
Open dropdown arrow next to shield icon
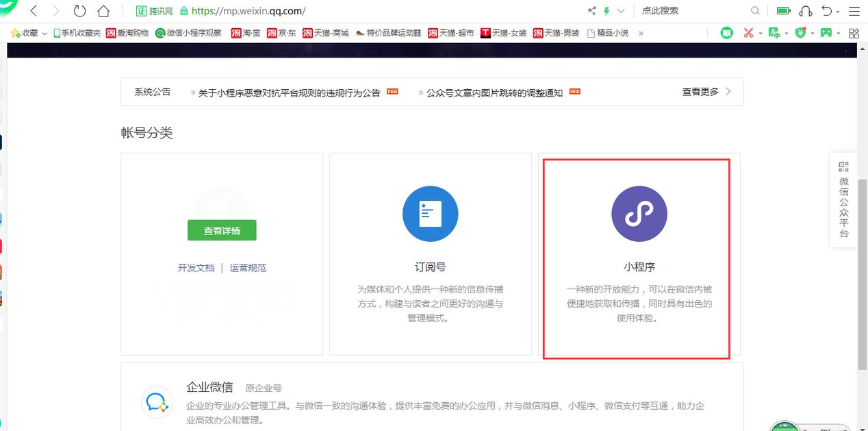coord(813,34)
